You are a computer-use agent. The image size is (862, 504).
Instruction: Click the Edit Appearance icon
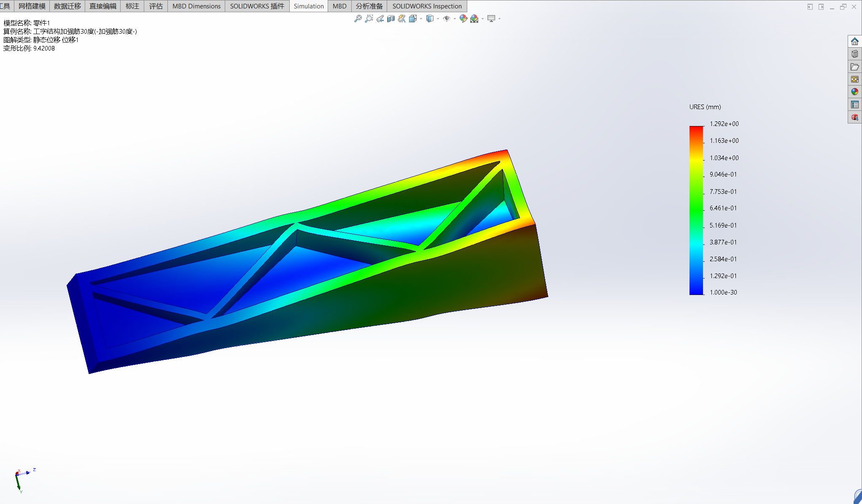pos(463,19)
